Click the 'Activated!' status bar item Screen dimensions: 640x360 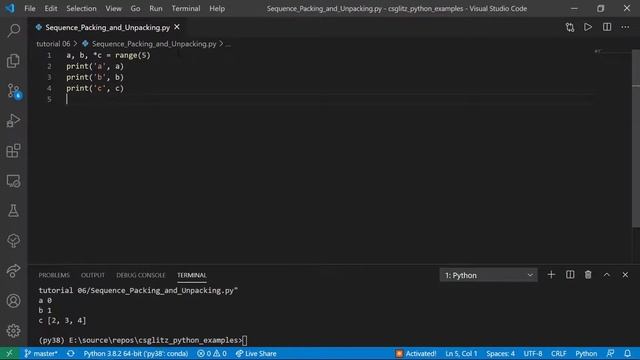tap(416, 353)
